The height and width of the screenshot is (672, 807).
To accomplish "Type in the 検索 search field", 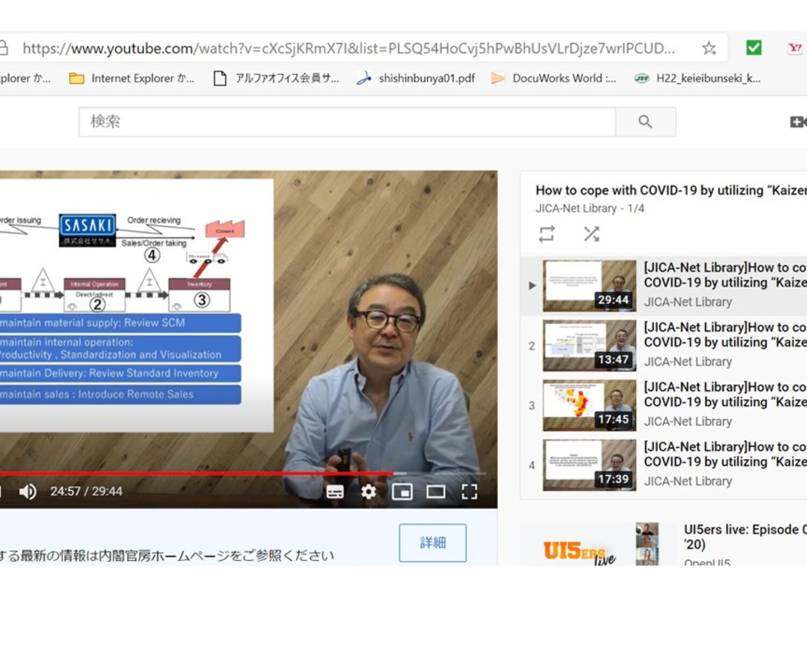I will tap(347, 122).
